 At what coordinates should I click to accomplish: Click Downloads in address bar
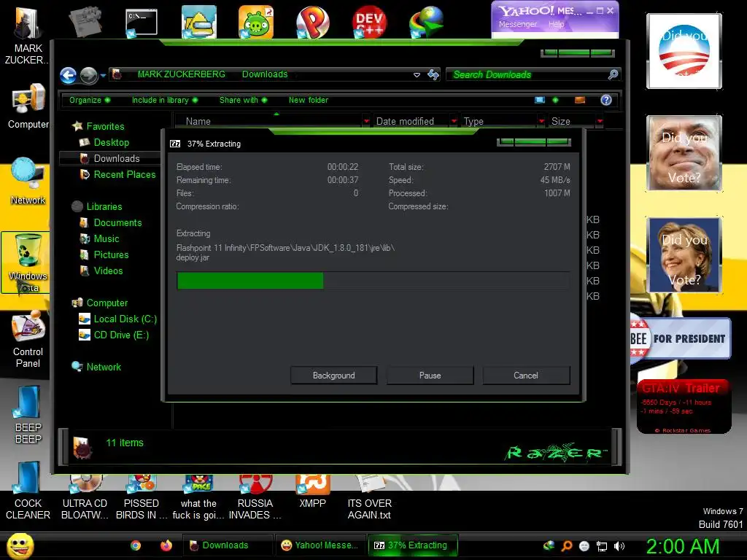pos(265,74)
